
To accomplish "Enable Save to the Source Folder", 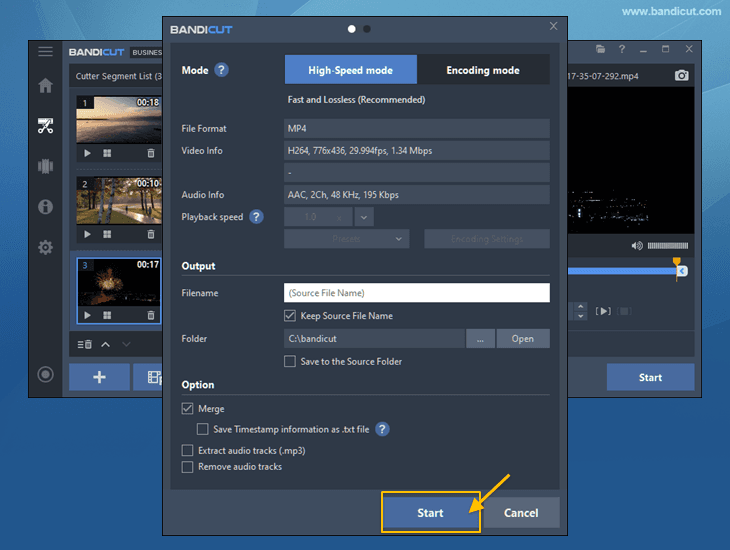I will 290,361.
